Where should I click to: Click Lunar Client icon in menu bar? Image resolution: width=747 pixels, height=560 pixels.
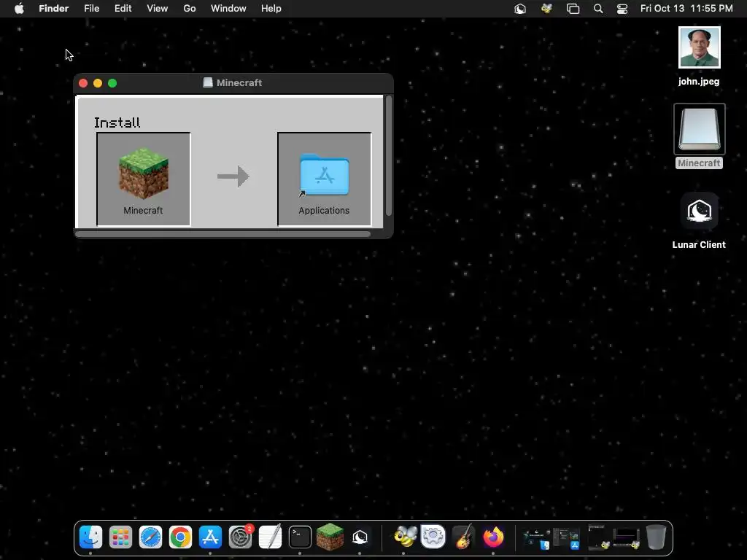(520, 9)
